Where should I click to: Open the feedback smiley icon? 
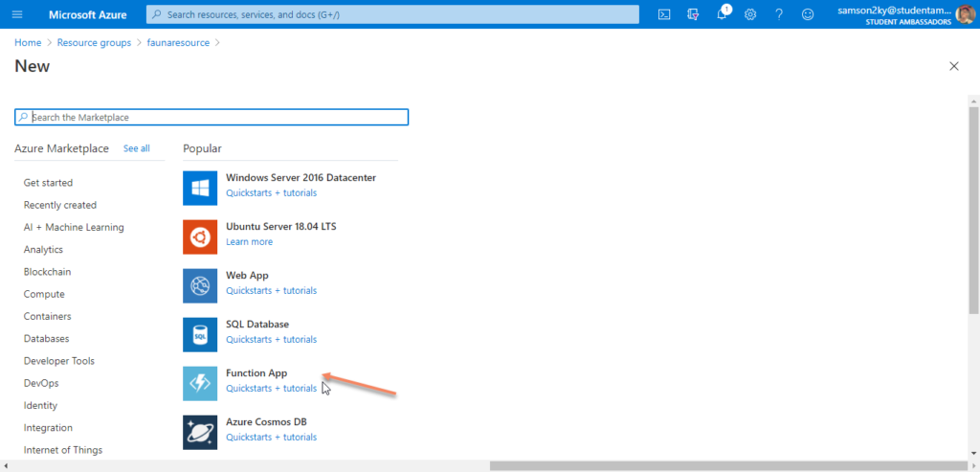[808, 14]
